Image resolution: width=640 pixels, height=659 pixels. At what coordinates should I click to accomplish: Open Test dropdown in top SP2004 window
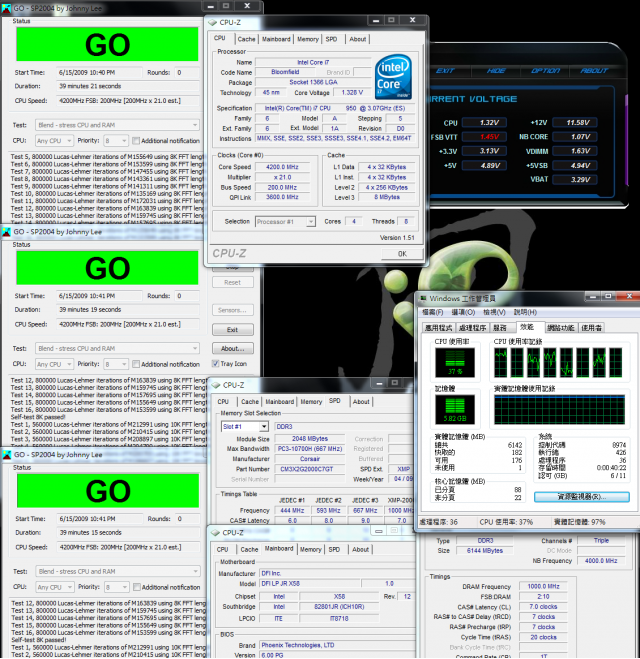117,125
